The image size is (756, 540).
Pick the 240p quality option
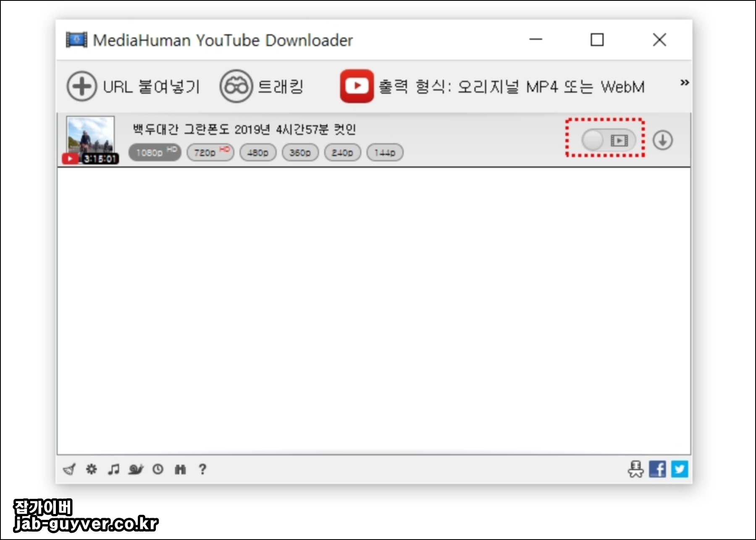[x=342, y=152]
